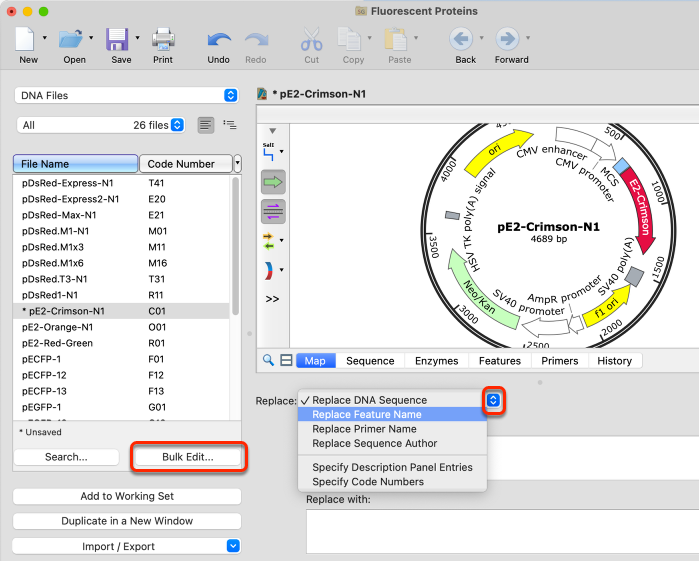Open the Back history dropdown arrow
Screen dimensions: 699x561
pos(481,38)
